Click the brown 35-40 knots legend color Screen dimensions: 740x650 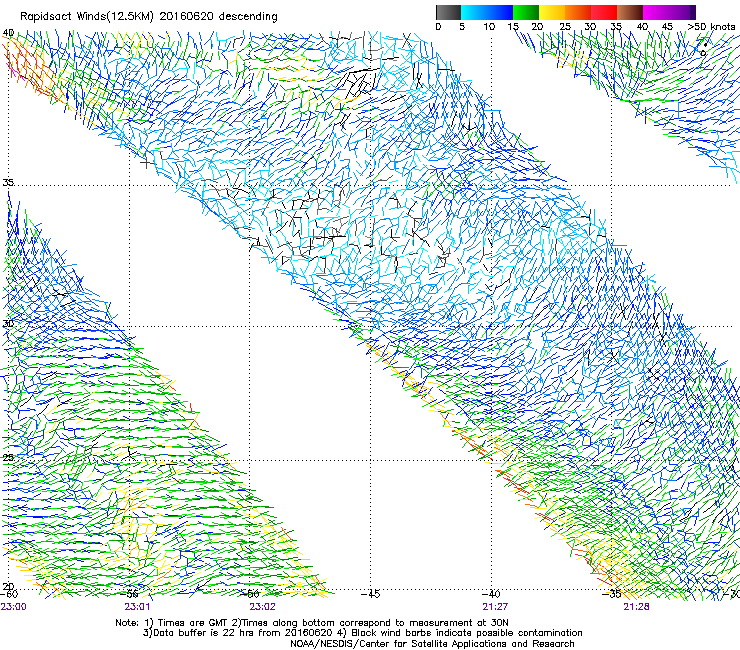pos(630,12)
